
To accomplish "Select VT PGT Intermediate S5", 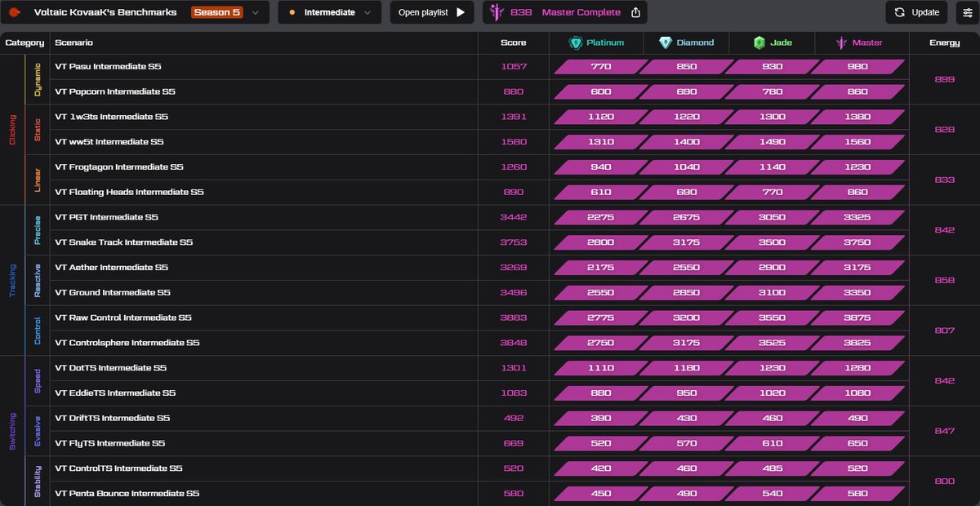I will pyautogui.click(x=106, y=218).
